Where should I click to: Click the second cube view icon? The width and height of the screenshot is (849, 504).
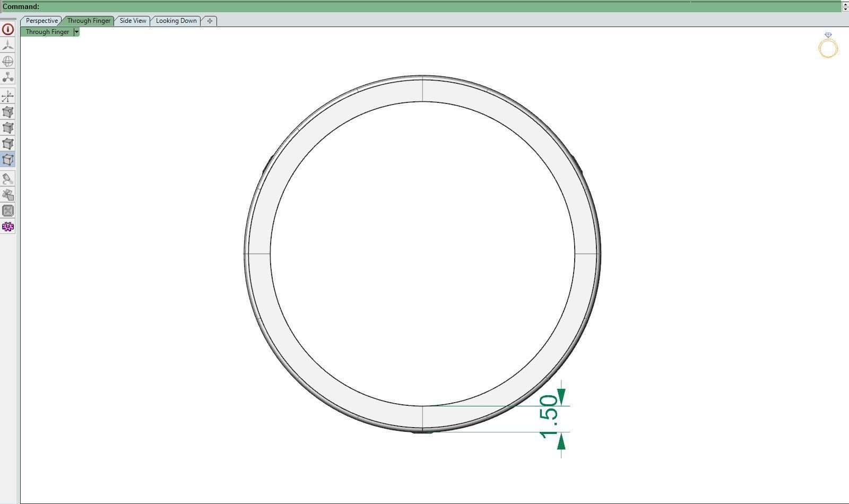tap(8, 128)
